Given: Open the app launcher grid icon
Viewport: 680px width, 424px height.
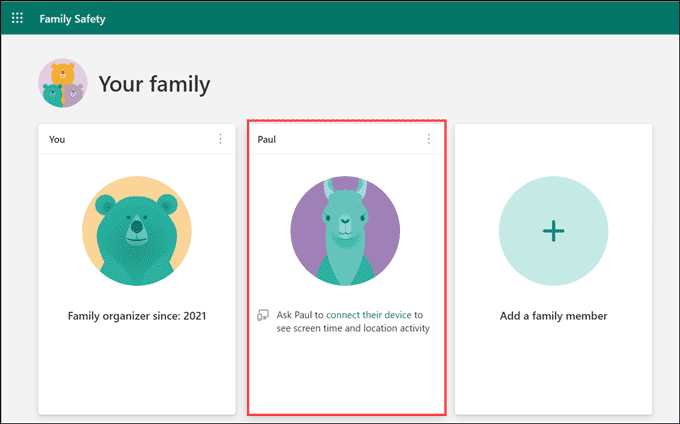Looking at the screenshot, I should point(17,18).
